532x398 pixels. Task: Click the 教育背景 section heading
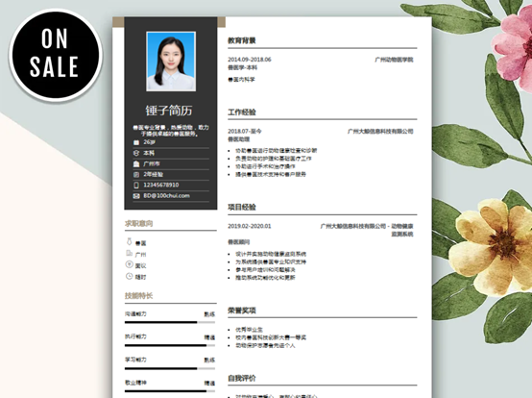pyautogui.click(x=242, y=40)
